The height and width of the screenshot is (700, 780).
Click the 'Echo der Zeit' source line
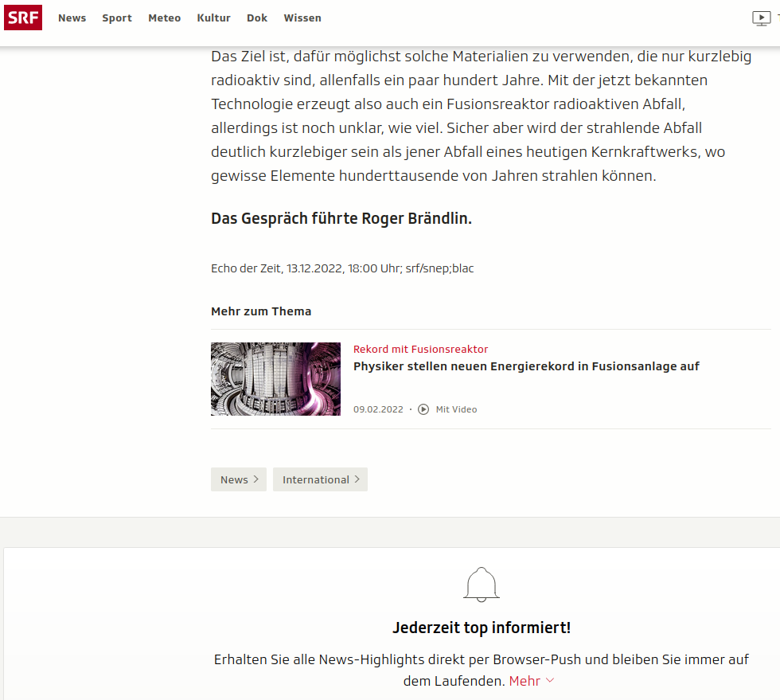342,268
